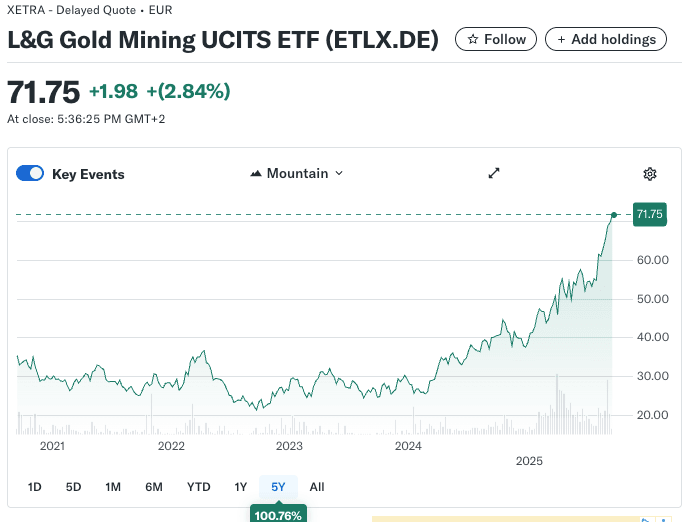Select the 1D time range
The image size is (694, 522).
[35, 487]
